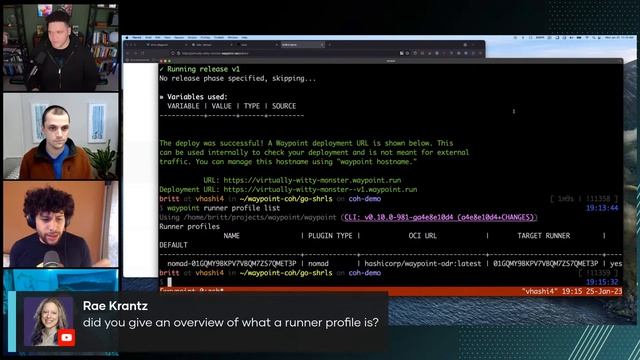Click the 'TARGET RUNNER' column header
This screenshot has width=640, height=360.
(x=544, y=236)
